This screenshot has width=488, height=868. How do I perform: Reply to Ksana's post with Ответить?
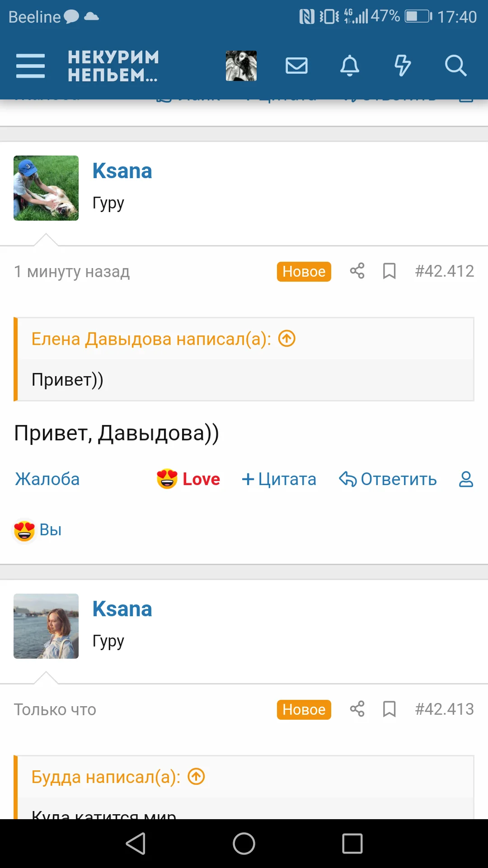(x=388, y=479)
